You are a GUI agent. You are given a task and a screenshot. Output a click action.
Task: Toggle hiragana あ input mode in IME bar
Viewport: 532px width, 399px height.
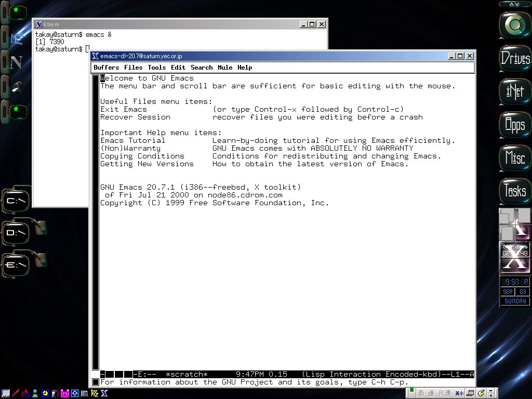tap(421, 393)
